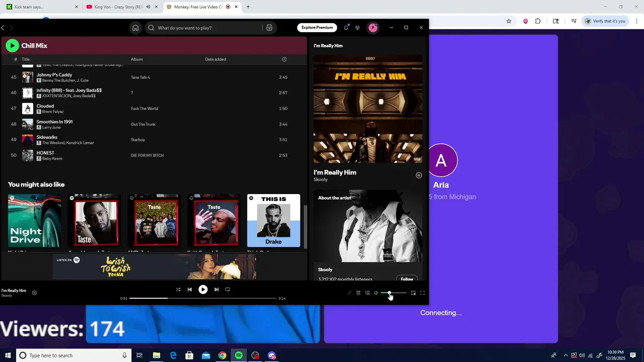Open the Tana Talk 4 album link
Screen dimensions: 644x362
[x=140, y=77]
